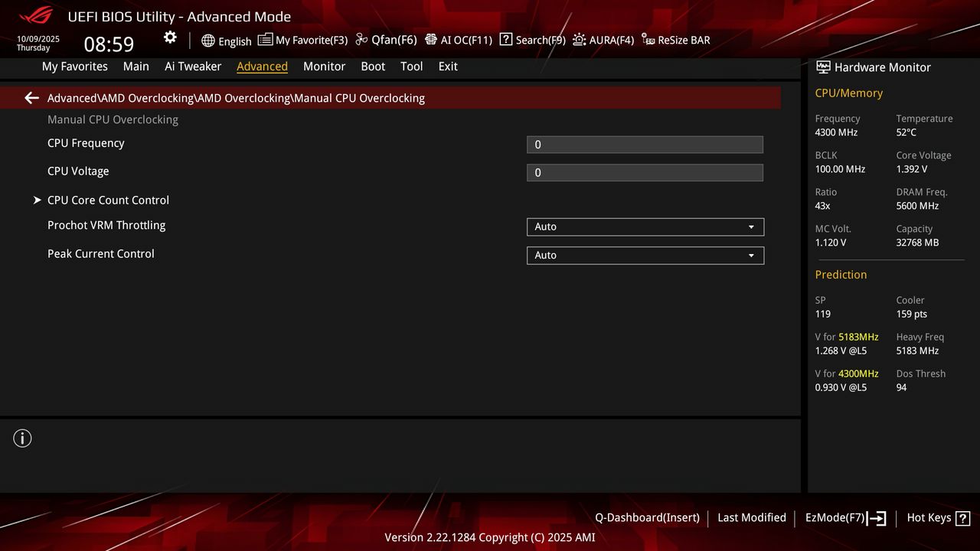Click the BIOS settings gear icon
980x551 pixels.
170,37
